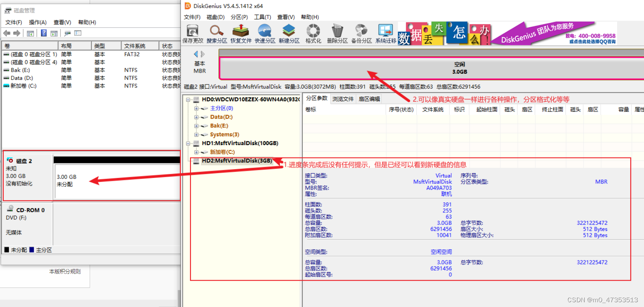Image resolution: width=644 pixels, height=307 pixels.
Task: Switch to 分区参数 tab
Action: 317,98
